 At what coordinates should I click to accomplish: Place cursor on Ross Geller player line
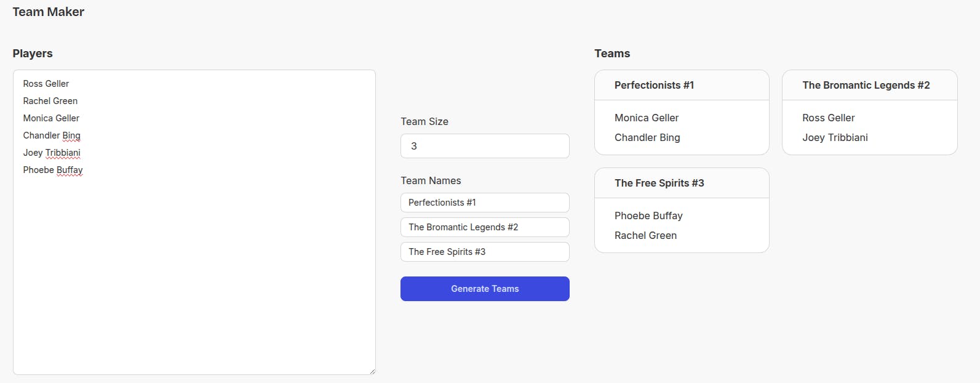[x=46, y=84]
